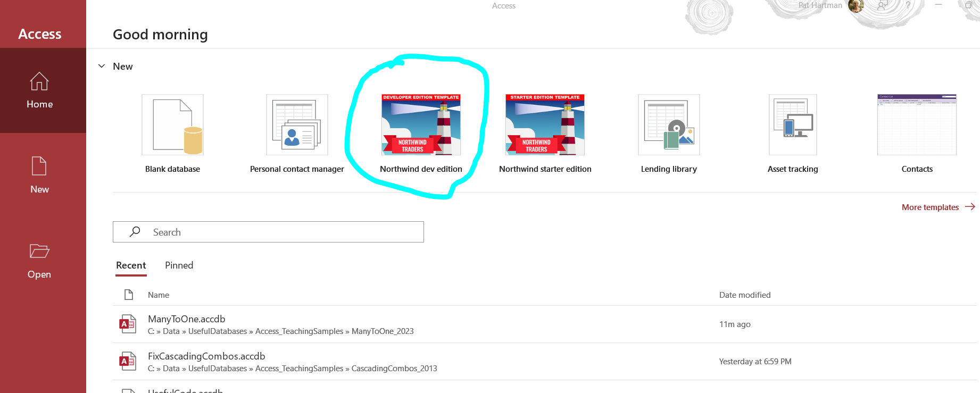980x393 pixels.
Task: Click the Lending library label
Action: pyautogui.click(x=669, y=169)
